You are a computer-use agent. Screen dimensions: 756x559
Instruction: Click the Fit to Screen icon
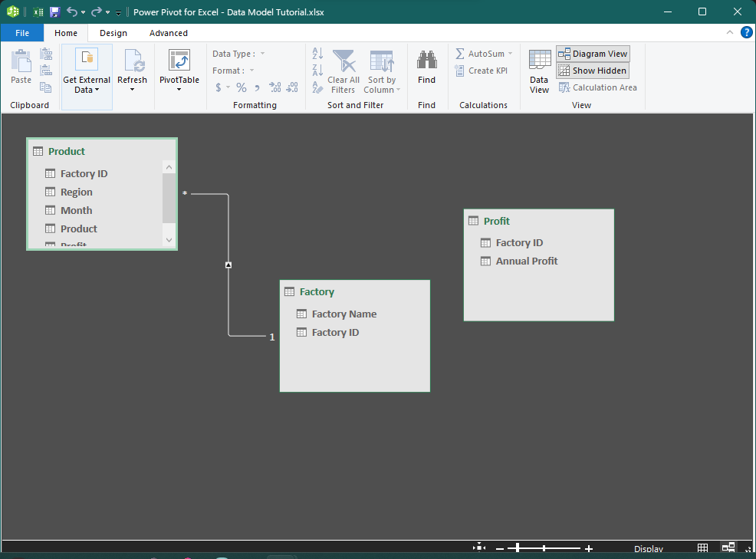pyautogui.click(x=479, y=547)
